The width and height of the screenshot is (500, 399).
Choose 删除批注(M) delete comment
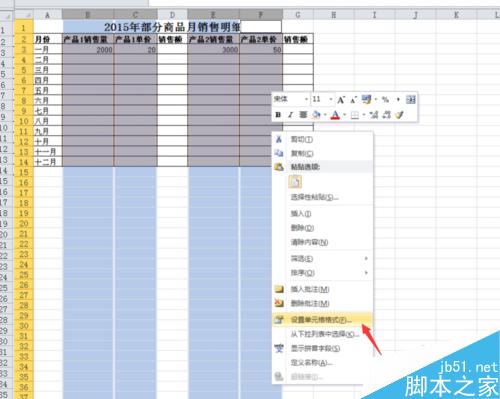[322, 303]
